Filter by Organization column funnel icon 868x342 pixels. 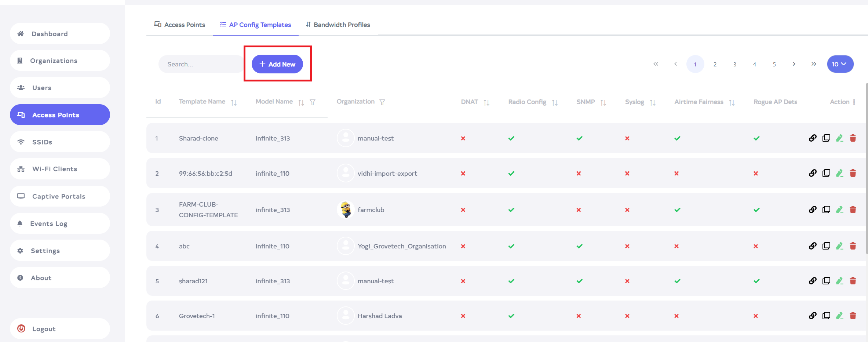click(382, 102)
